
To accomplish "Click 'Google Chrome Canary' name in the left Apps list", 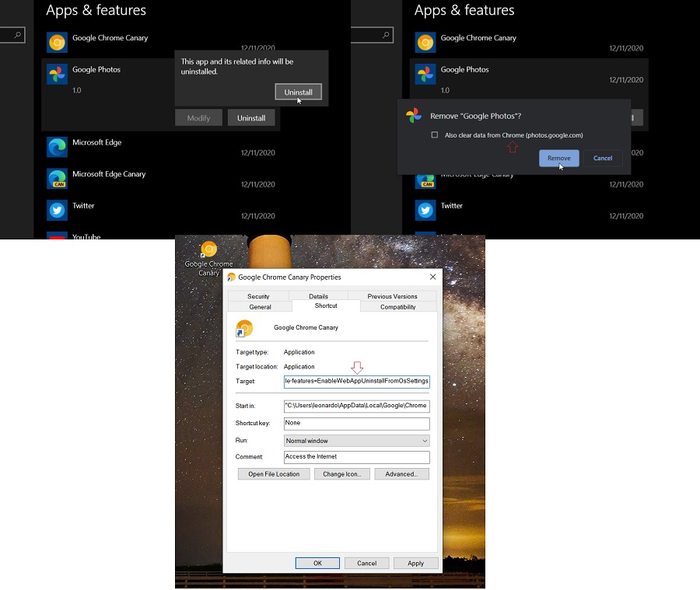I will click(x=110, y=38).
